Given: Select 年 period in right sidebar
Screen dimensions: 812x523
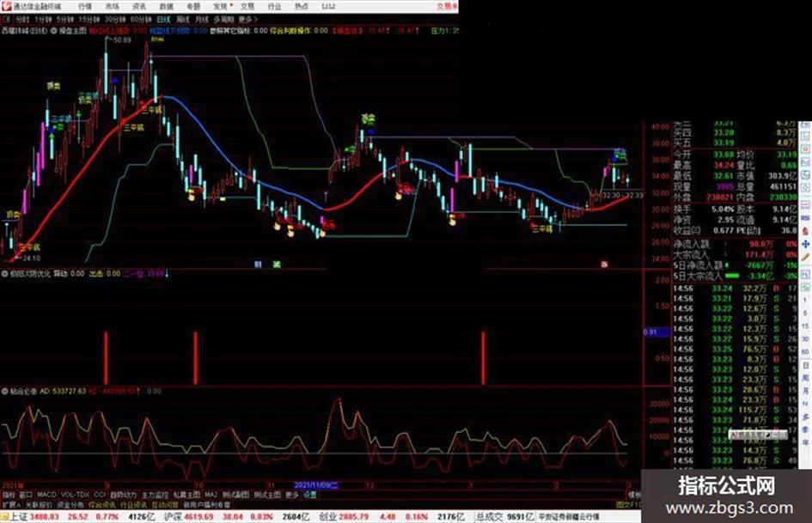Looking at the screenshot, I should pos(805,443).
